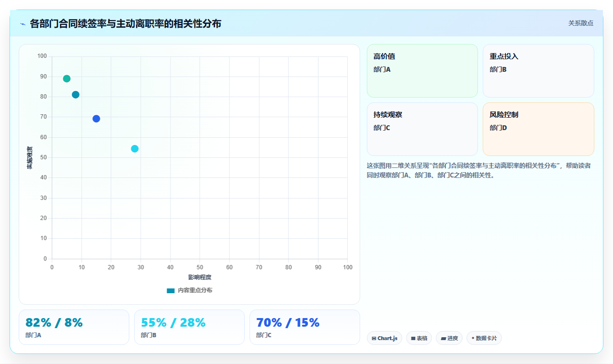
Task: Select the Chart.js tag chip
Action: [x=385, y=338]
